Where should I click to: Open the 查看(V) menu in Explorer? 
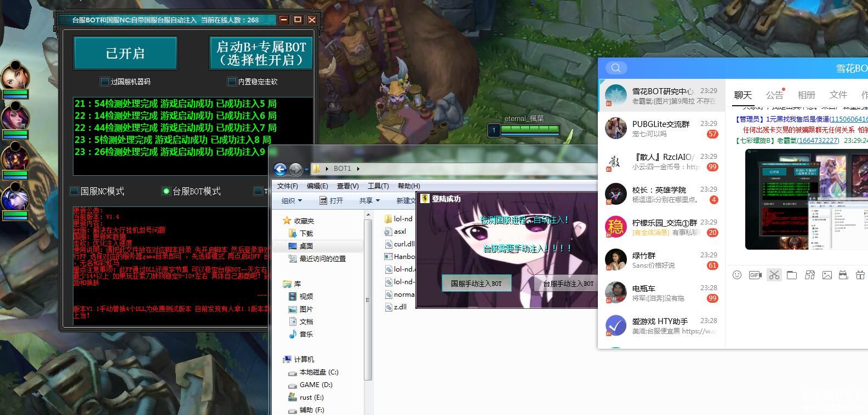[347, 186]
